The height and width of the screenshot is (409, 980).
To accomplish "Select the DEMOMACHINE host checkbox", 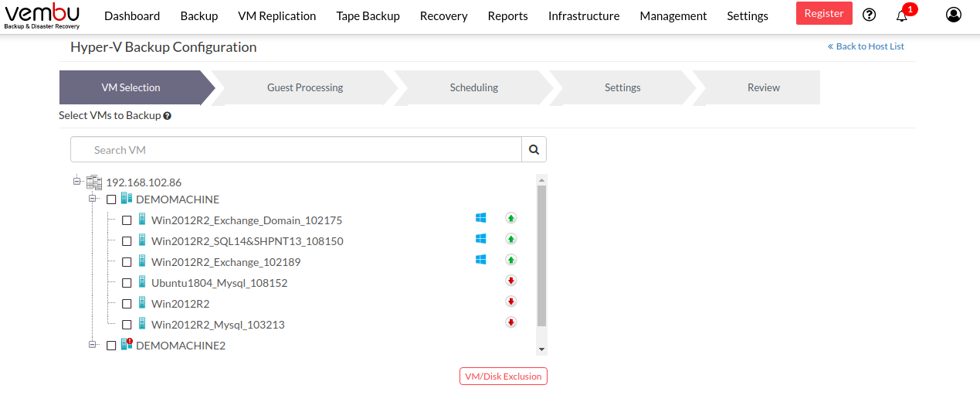I will [x=111, y=199].
